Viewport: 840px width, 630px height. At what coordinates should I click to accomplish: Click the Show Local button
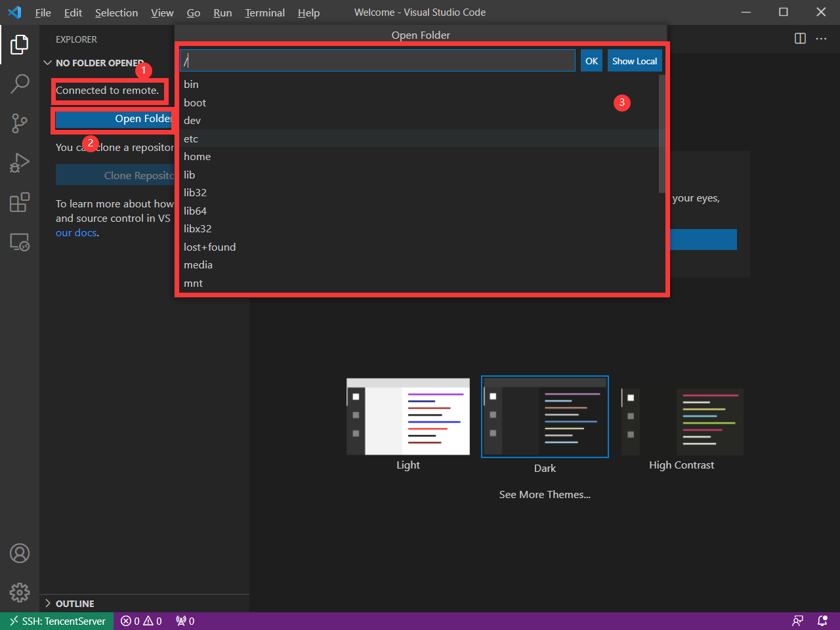(635, 61)
